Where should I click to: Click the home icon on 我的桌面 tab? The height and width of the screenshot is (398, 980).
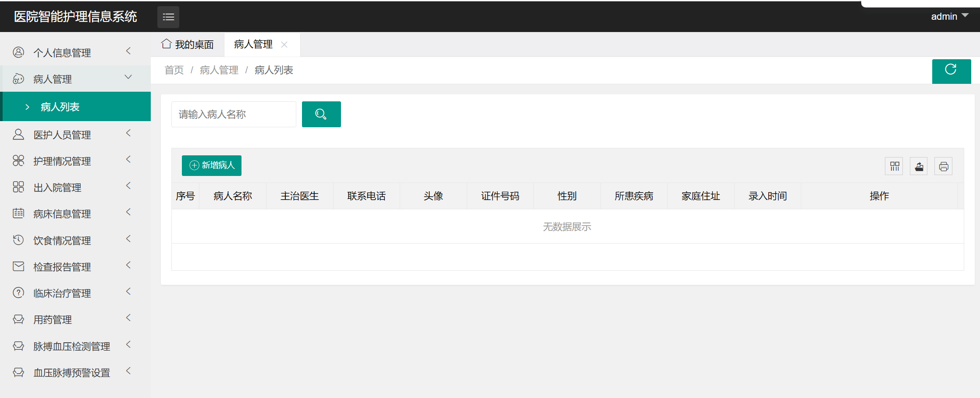click(166, 44)
